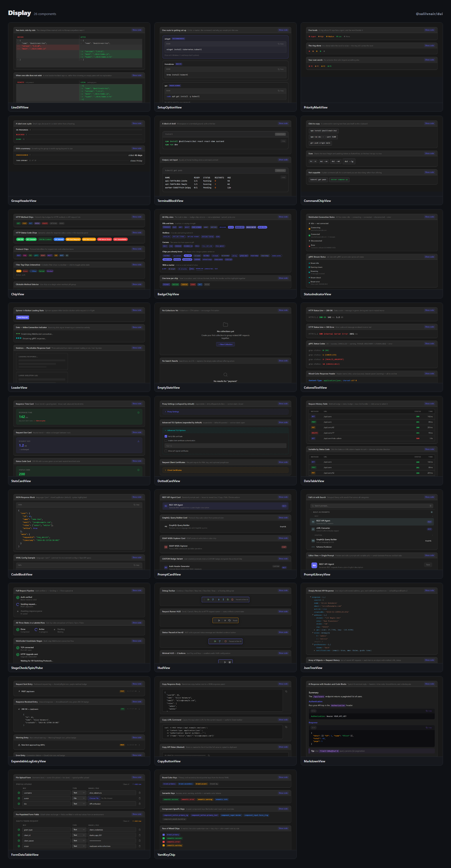The image size is (451, 868).
Task: Click the magnifier icon in prompt search
Action: 313,506
